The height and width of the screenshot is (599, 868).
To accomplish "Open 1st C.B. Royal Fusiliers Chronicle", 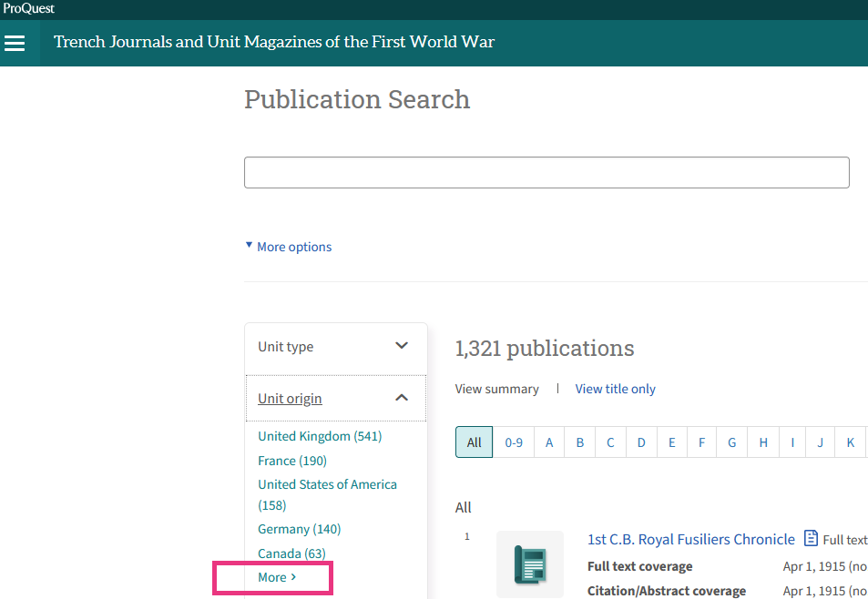I will (x=690, y=539).
